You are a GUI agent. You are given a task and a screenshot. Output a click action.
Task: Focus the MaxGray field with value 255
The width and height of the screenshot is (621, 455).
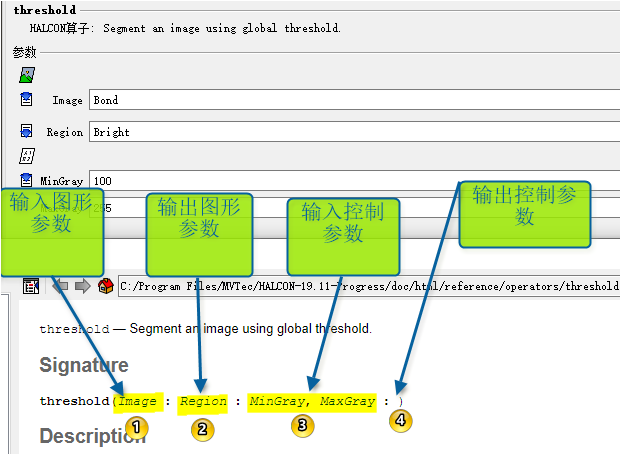point(354,208)
